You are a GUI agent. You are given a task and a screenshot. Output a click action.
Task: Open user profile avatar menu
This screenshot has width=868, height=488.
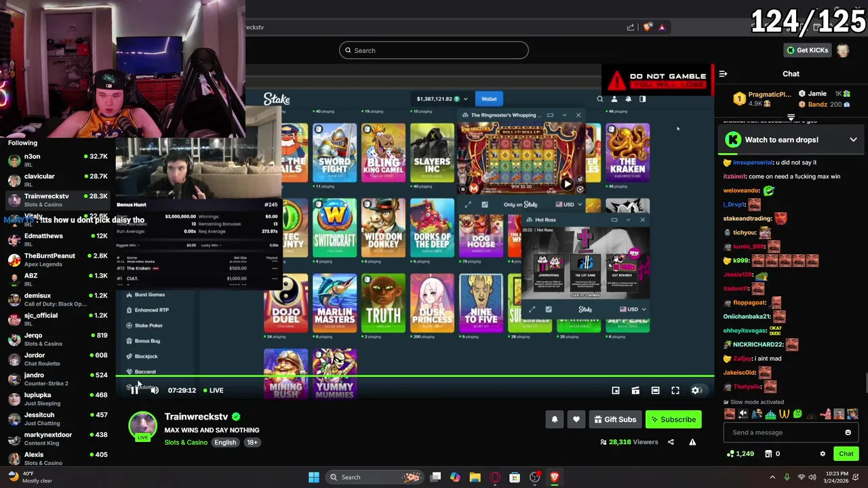(x=842, y=50)
